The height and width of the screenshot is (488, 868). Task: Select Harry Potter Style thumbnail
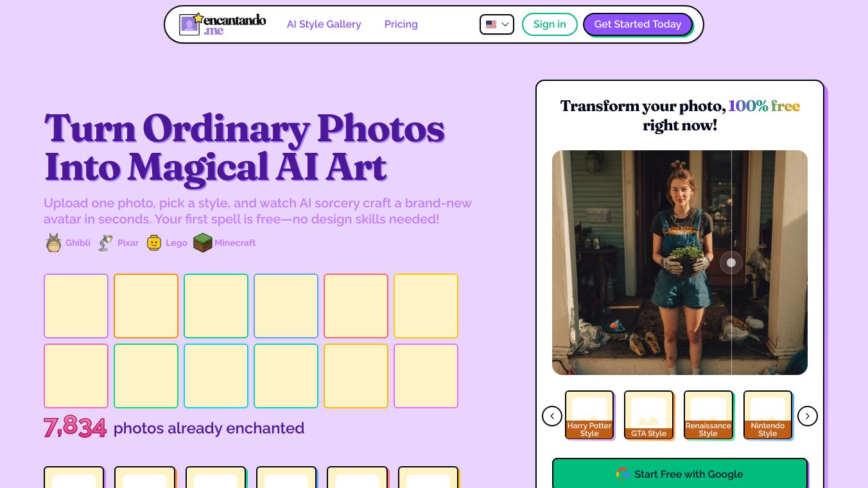(589, 415)
